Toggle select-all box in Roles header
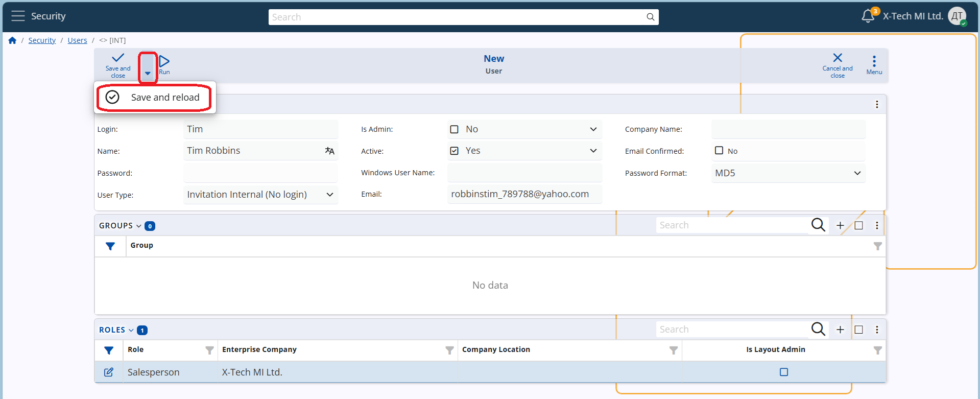This screenshot has height=399, width=980. pos(859,330)
